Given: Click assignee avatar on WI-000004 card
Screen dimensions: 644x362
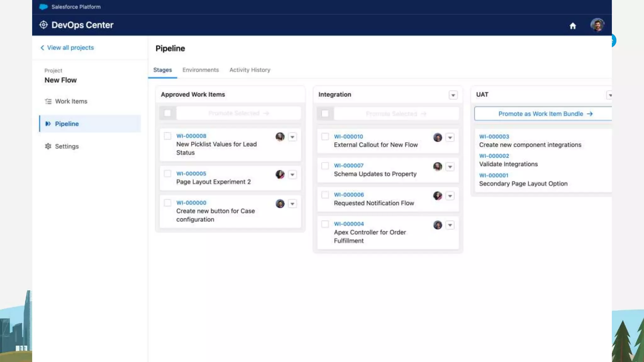Looking at the screenshot, I should (437, 225).
